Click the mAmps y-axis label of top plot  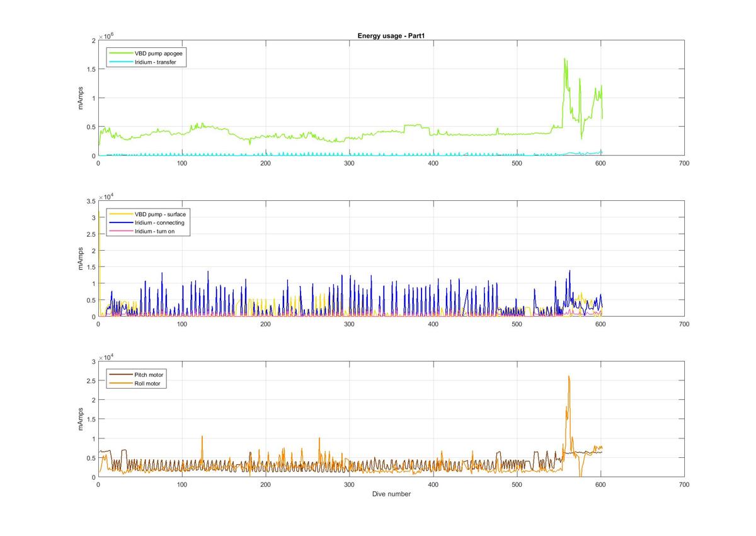pos(80,98)
